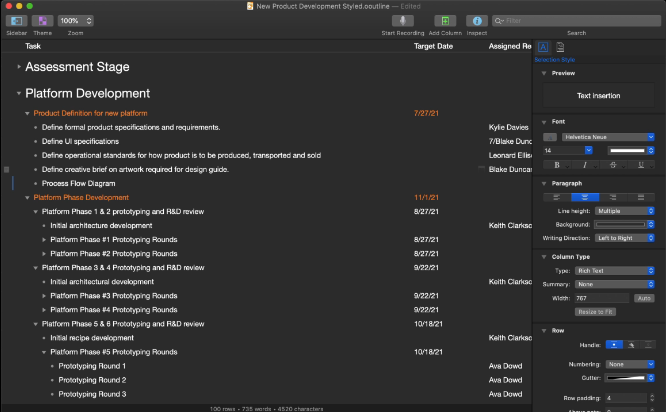Screen dimensions: 666x412
Task: Open the font color swatch
Action: click(631, 150)
